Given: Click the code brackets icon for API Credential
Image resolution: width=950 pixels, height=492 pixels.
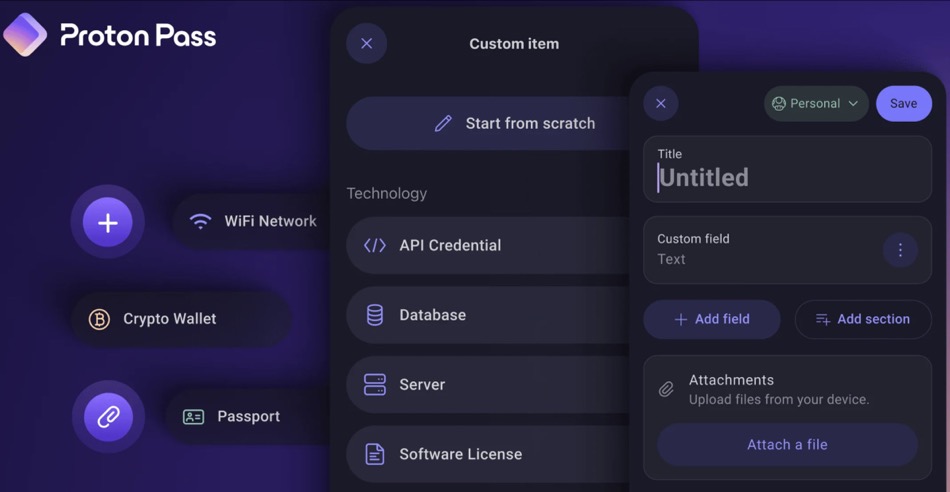Looking at the screenshot, I should click(374, 245).
